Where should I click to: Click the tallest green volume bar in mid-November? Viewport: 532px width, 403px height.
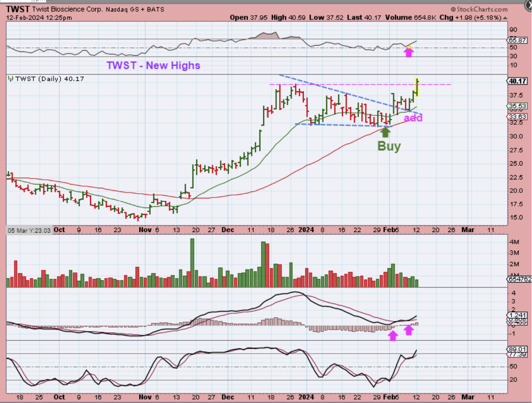click(192, 263)
